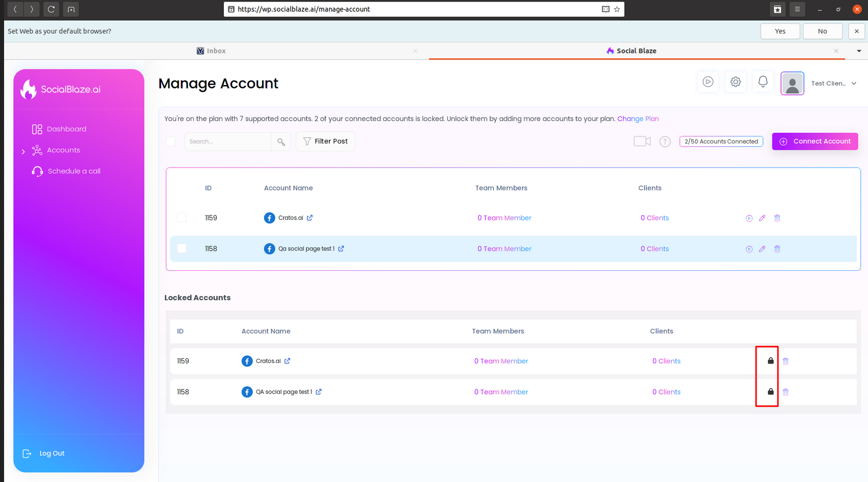Viewport: 868px width, 482px height.
Task: Edit Qa social page test 1 with pencil icon
Action: click(x=762, y=249)
